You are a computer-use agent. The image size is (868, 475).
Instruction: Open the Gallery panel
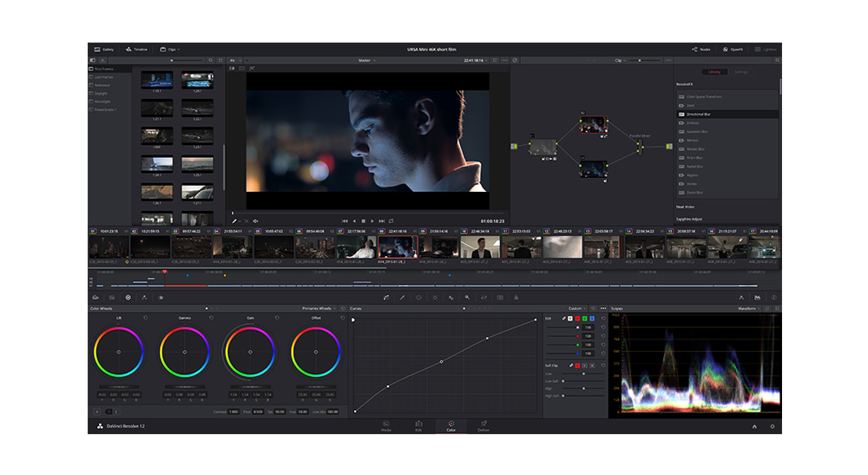(102, 49)
